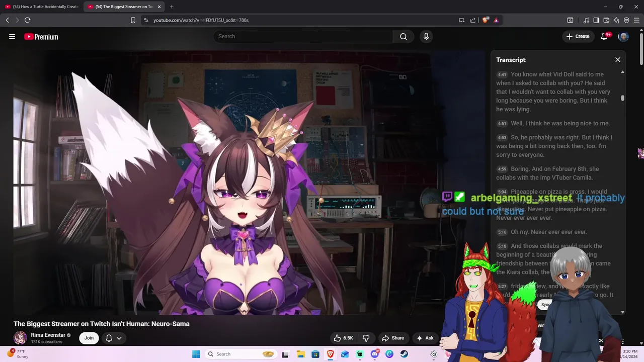The height and width of the screenshot is (362, 644).
Task: Open Discord from taskbar
Action: tap(375, 354)
